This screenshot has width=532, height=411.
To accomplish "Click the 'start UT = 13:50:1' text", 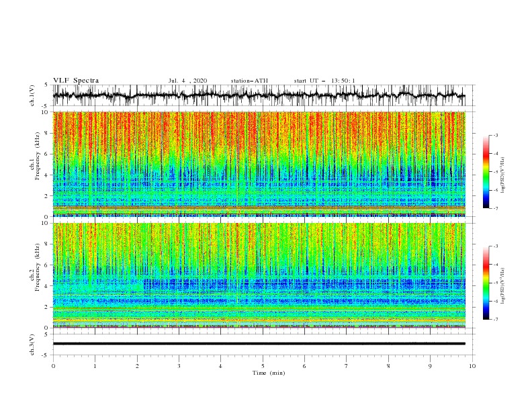I will pyautogui.click(x=324, y=81).
